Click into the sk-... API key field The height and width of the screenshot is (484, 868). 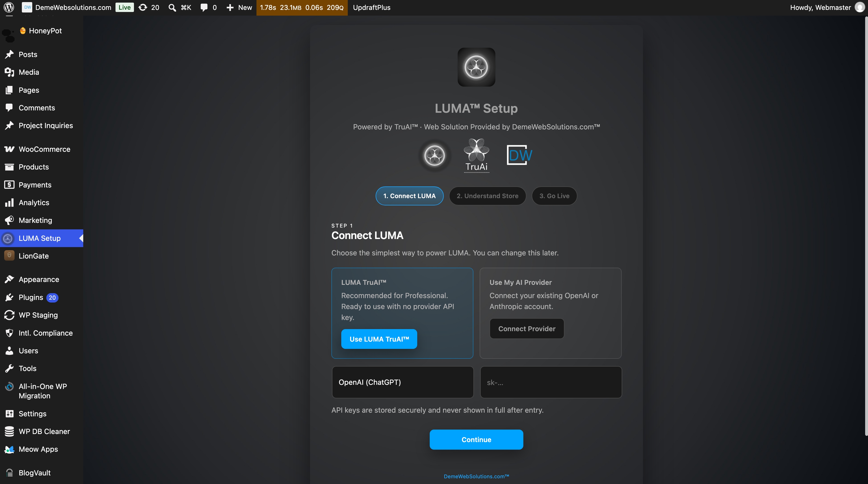tap(551, 382)
